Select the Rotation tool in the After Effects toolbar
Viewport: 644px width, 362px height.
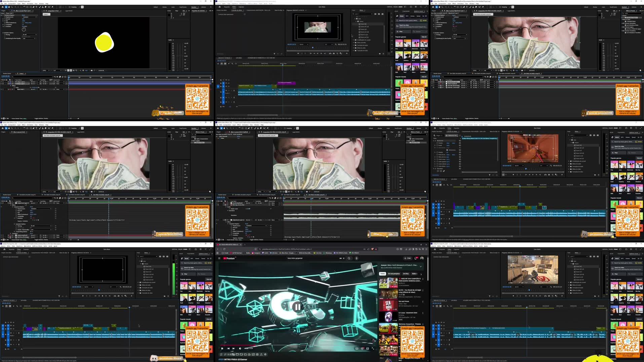click(24, 7)
